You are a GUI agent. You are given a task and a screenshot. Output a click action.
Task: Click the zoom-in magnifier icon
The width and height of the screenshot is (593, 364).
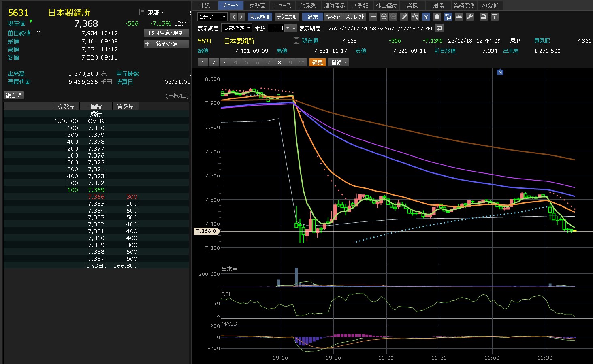coord(384,17)
